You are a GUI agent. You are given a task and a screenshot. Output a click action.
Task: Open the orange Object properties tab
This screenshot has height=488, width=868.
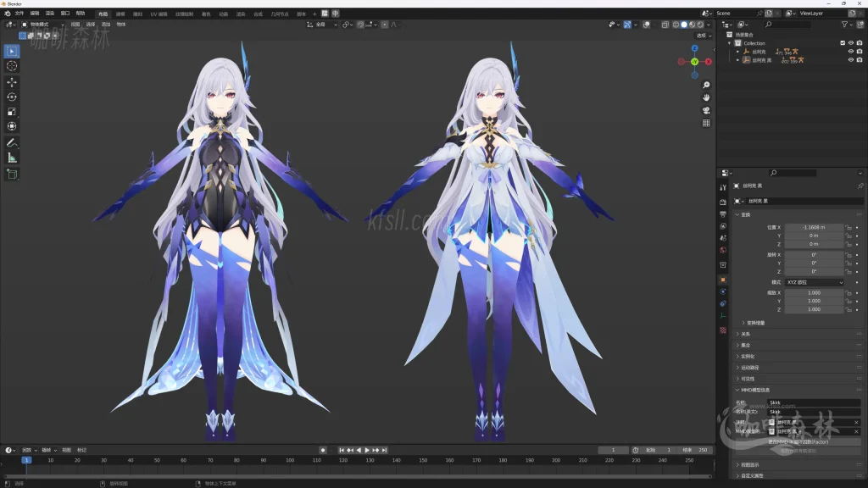(x=723, y=280)
